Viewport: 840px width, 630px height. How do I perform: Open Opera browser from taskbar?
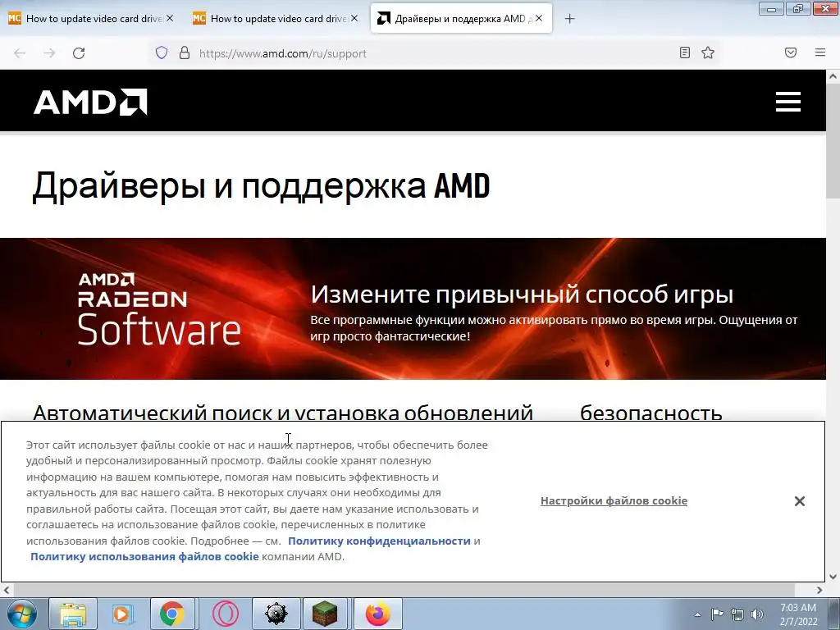tap(226, 614)
